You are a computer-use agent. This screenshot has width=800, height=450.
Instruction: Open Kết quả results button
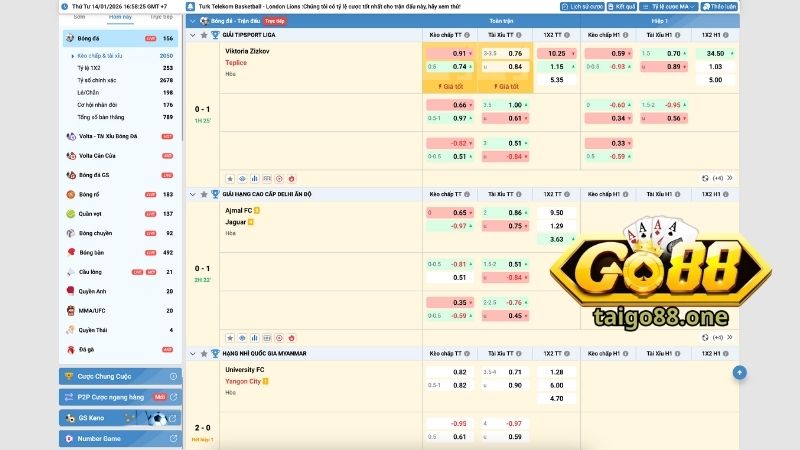[621, 7]
